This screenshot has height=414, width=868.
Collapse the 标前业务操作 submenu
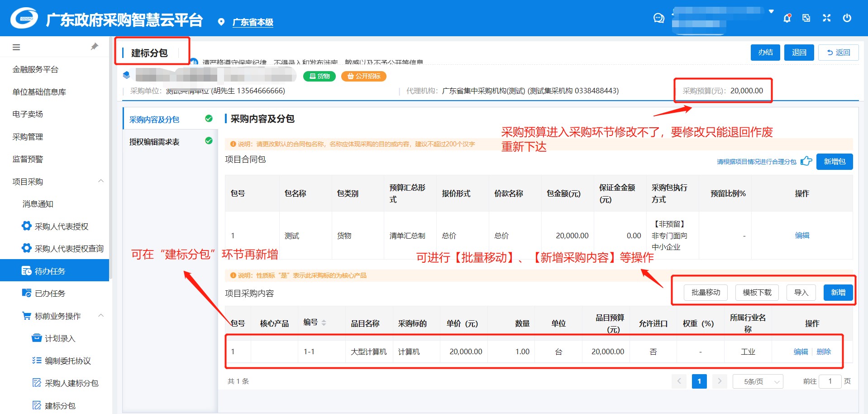[101, 316]
